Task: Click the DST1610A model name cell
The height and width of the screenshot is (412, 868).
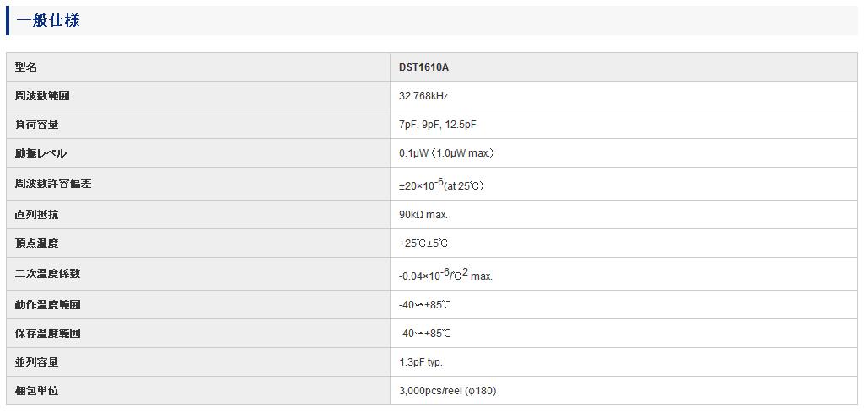Action: point(624,67)
